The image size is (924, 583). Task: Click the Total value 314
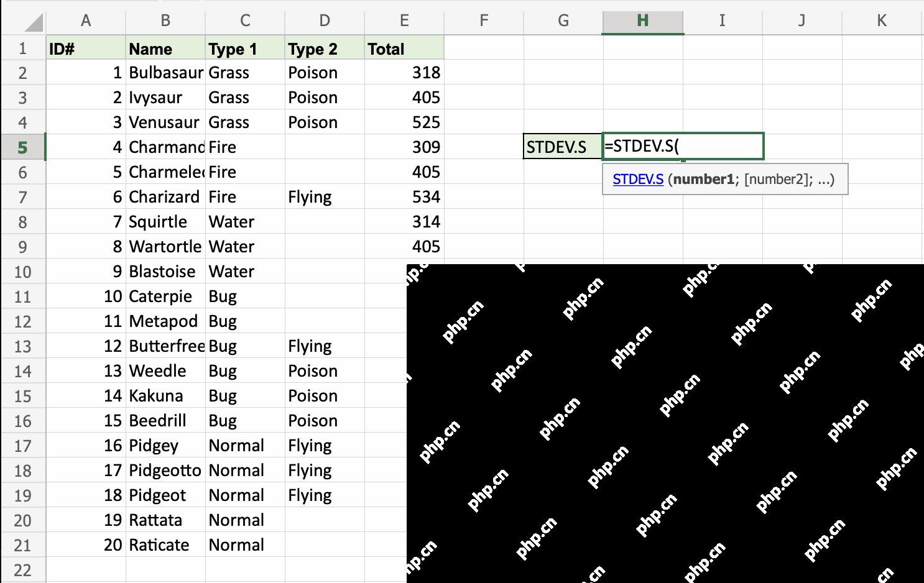coord(404,222)
